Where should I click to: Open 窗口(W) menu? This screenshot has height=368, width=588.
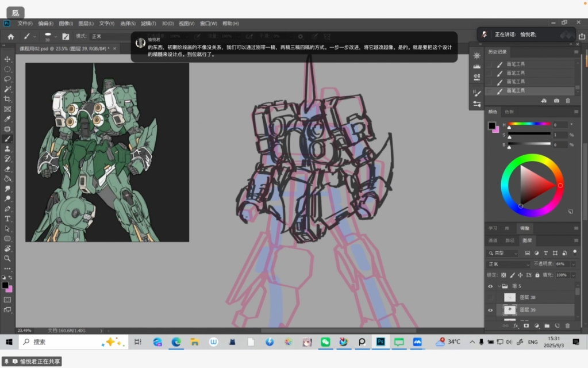[x=209, y=23]
